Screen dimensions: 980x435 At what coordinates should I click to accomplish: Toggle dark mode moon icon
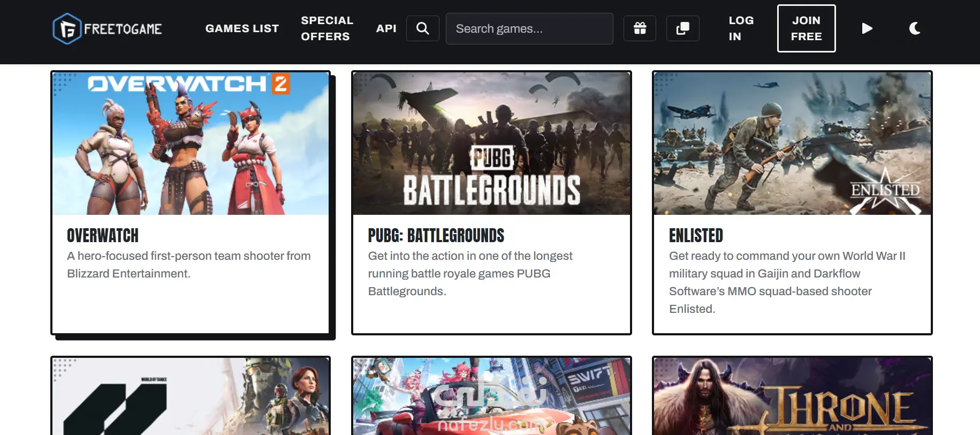pyautogui.click(x=915, y=28)
